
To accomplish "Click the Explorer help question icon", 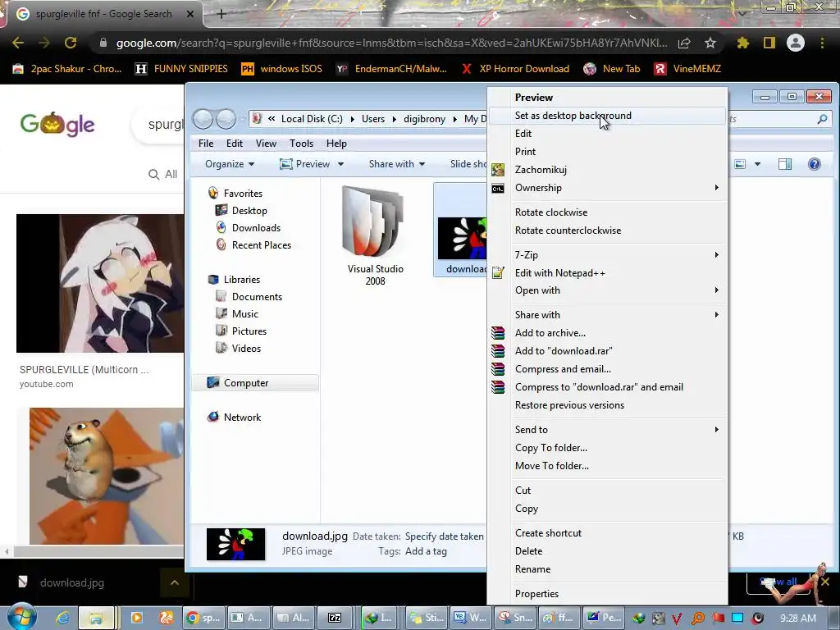I will [x=815, y=164].
